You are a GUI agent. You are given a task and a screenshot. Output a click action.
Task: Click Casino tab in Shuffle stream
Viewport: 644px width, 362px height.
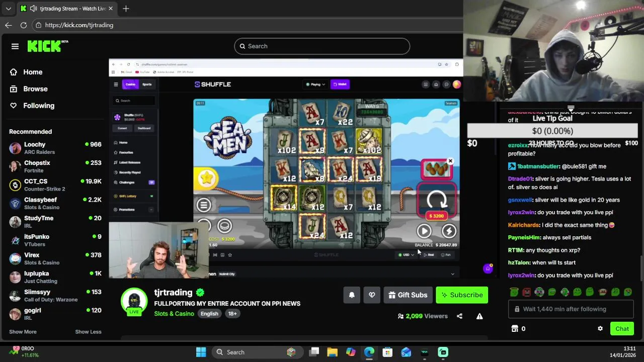pyautogui.click(x=130, y=84)
